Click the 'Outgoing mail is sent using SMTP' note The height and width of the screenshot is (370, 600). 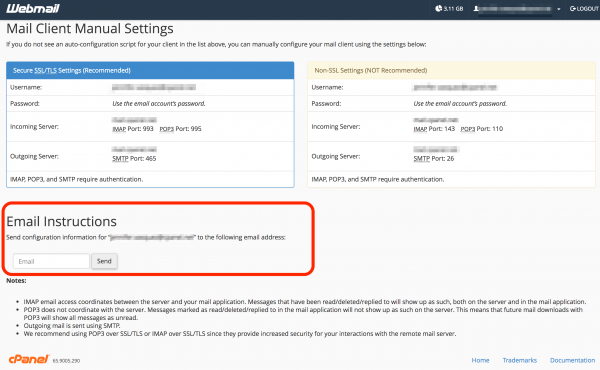72,326
